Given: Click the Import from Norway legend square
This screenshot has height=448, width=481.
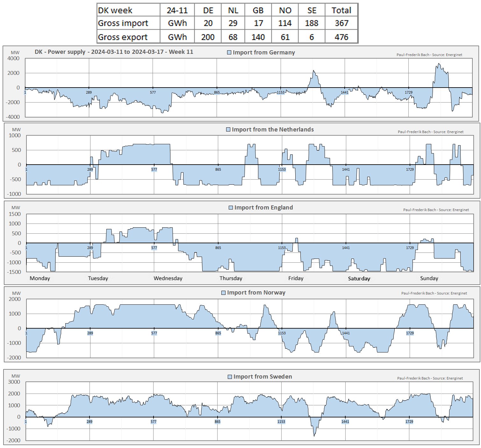Looking at the screenshot, I should tap(224, 293).
